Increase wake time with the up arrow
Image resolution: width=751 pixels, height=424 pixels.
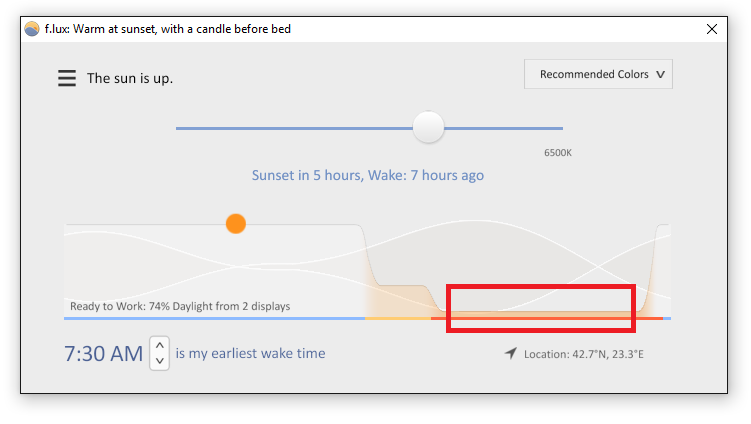[159, 345]
